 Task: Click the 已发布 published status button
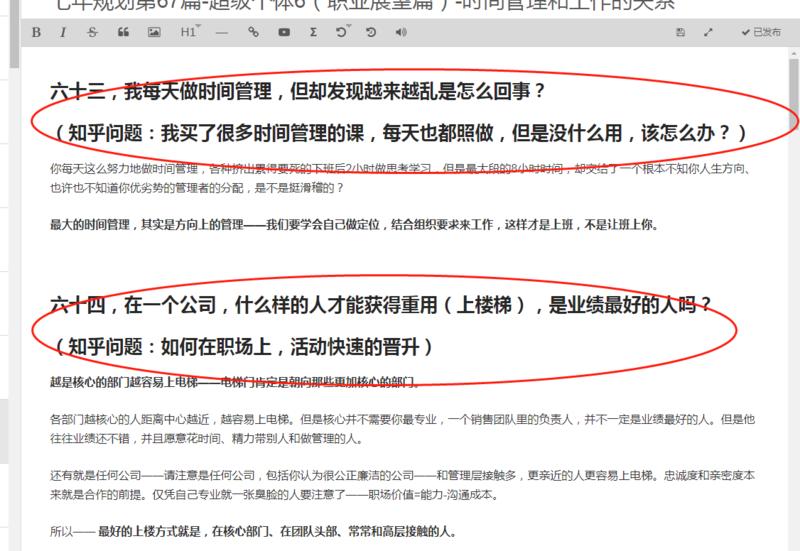(x=761, y=32)
